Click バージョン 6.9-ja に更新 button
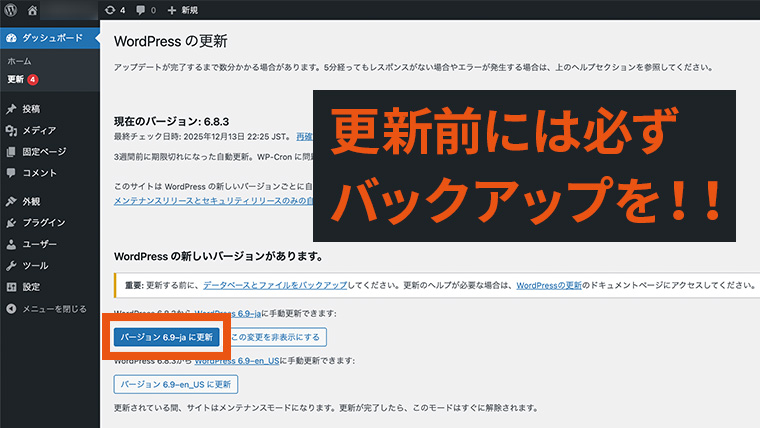 167,337
